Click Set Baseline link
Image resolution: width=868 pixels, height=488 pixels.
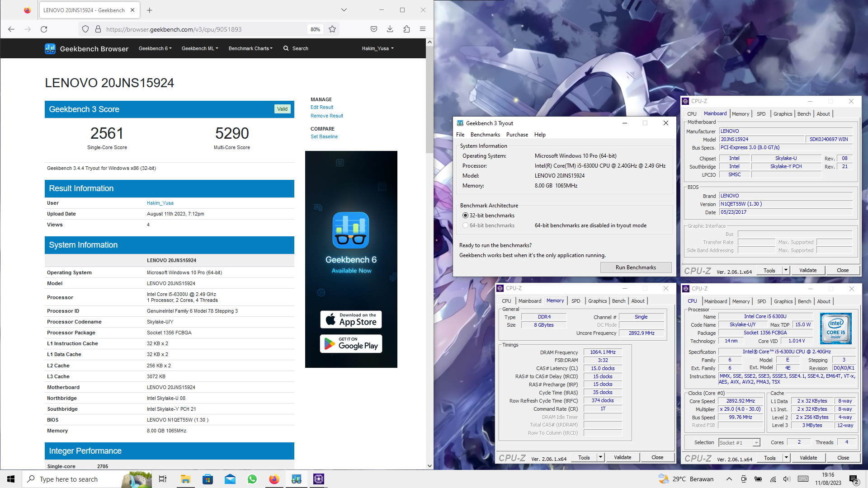tap(324, 136)
